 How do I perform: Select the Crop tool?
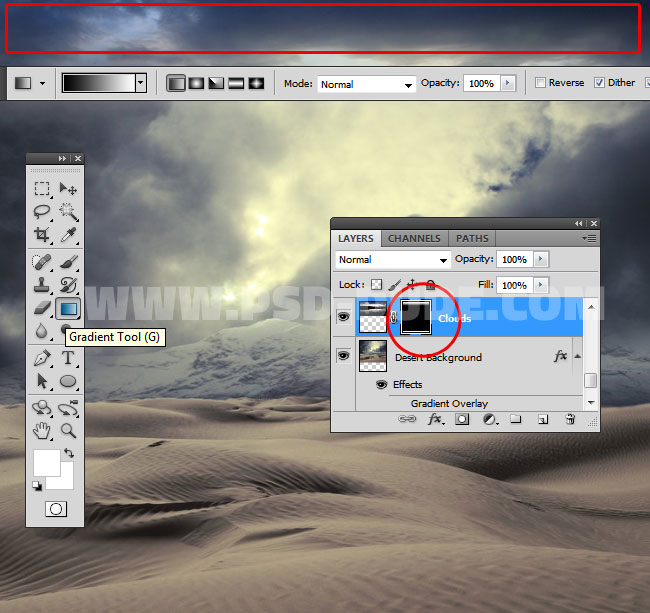41,234
